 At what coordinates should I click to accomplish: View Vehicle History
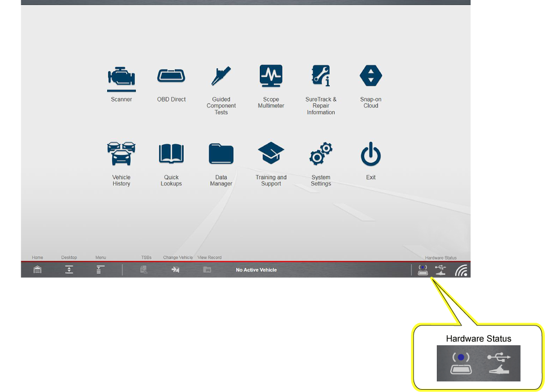121,153
